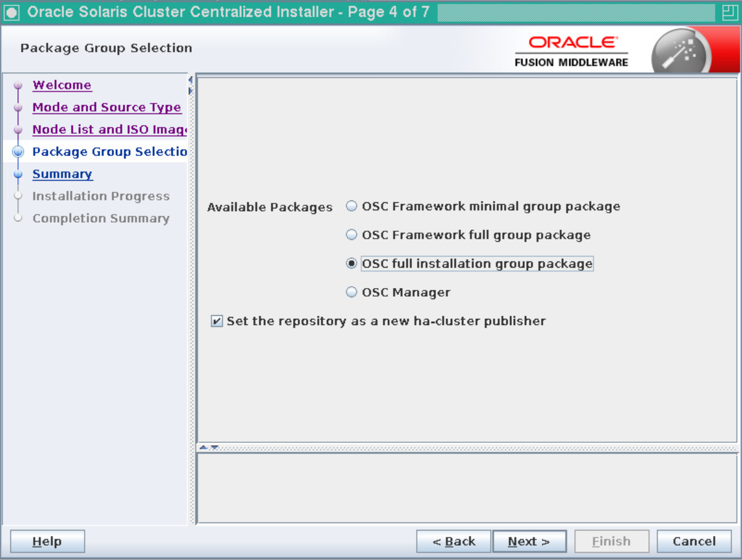Click the Summary step bullet icon

18,174
